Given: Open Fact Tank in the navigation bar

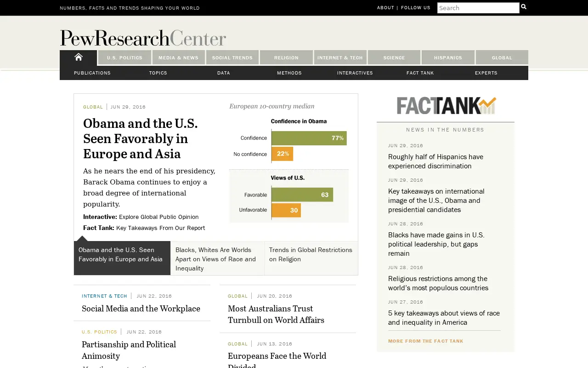Looking at the screenshot, I should tap(420, 73).
